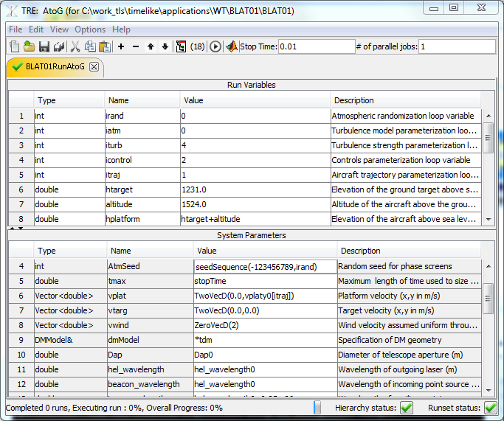The width and height of the screenshot is (504, 421).
Task: Select the 'beacon_wavelength' name cell
Action: point(150,384)
